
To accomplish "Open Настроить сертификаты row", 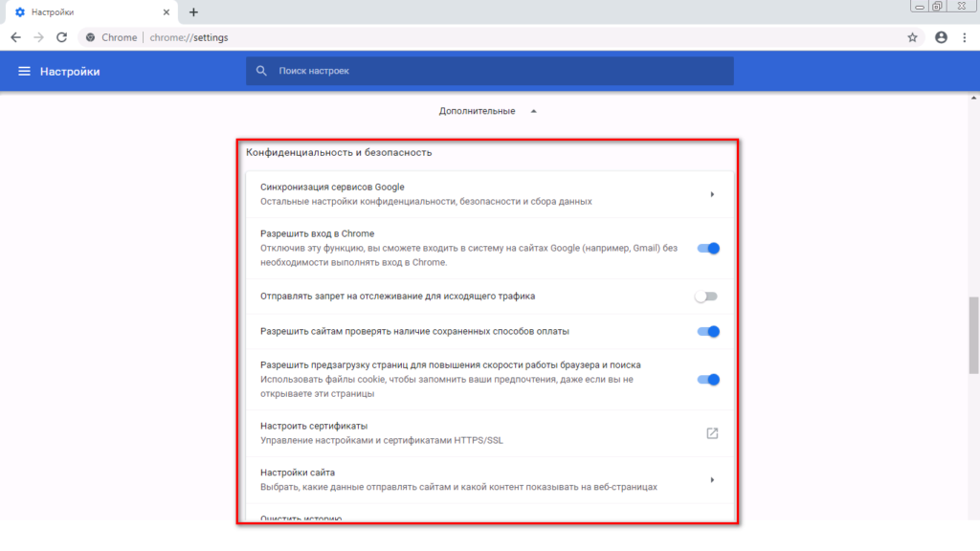I will pyautogui.click(x=489, y=433).
